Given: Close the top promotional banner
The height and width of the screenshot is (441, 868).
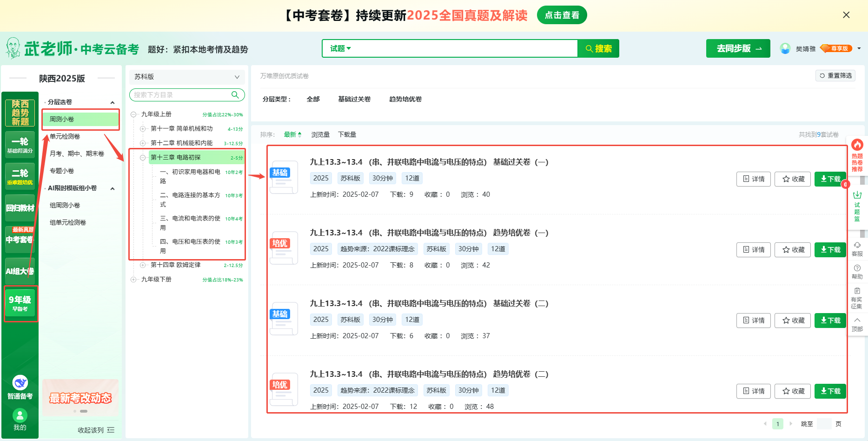Looking at the screenshot, I should click(x=846, y=15).
